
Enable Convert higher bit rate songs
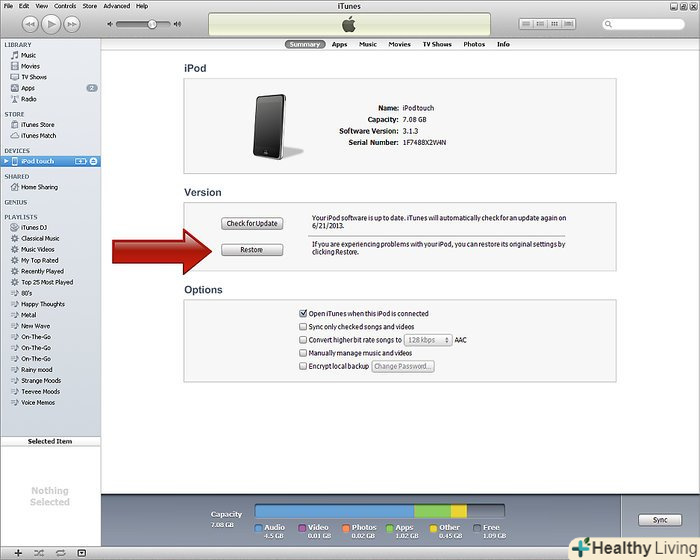click(x=303, y=340)
